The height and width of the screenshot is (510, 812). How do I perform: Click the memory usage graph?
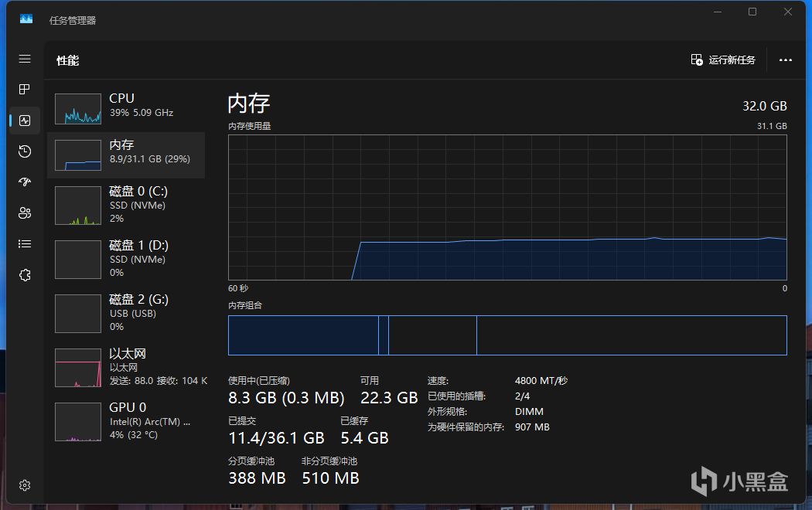[x=507, y=207]
